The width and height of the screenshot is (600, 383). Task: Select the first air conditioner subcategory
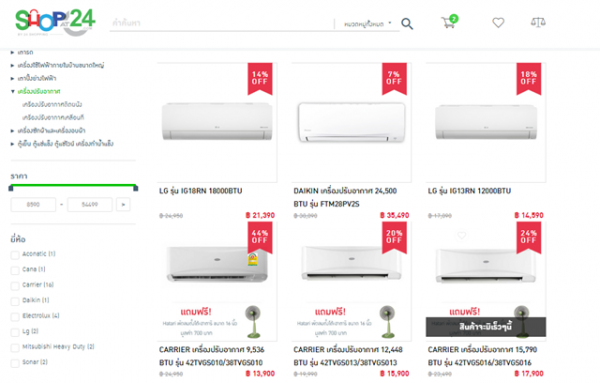click(x=52, y=104)
